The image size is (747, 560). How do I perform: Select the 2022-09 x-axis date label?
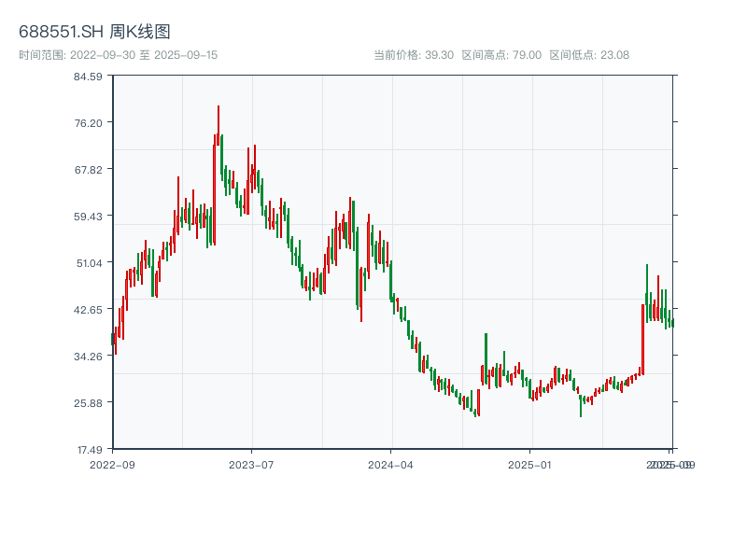coord(112,463)
